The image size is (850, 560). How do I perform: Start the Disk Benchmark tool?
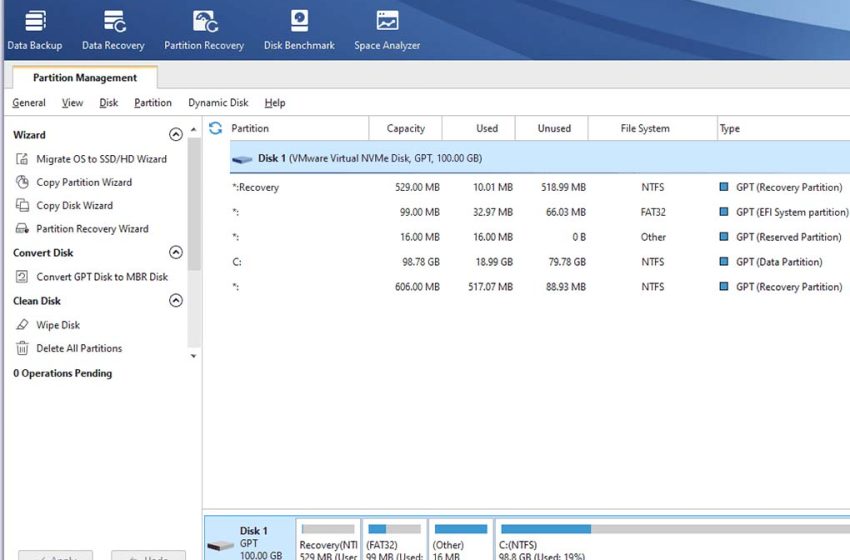coord(298,30)
